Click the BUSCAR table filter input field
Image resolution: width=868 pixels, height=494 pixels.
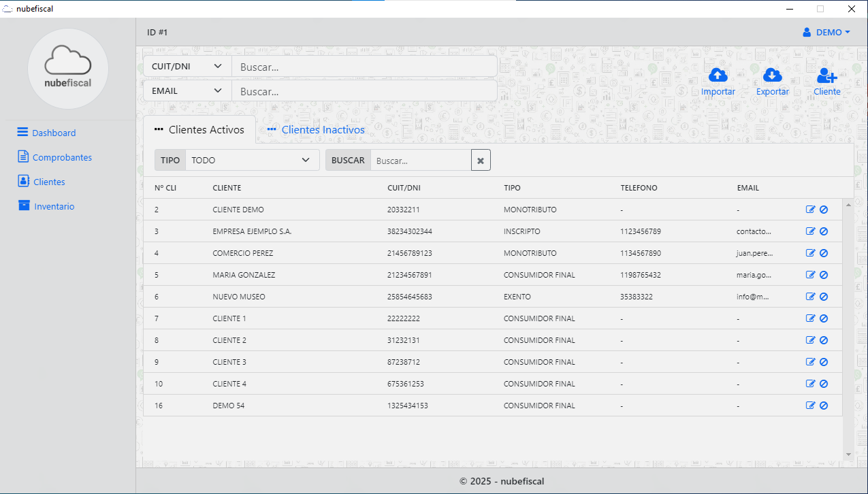tap(420, 161)
